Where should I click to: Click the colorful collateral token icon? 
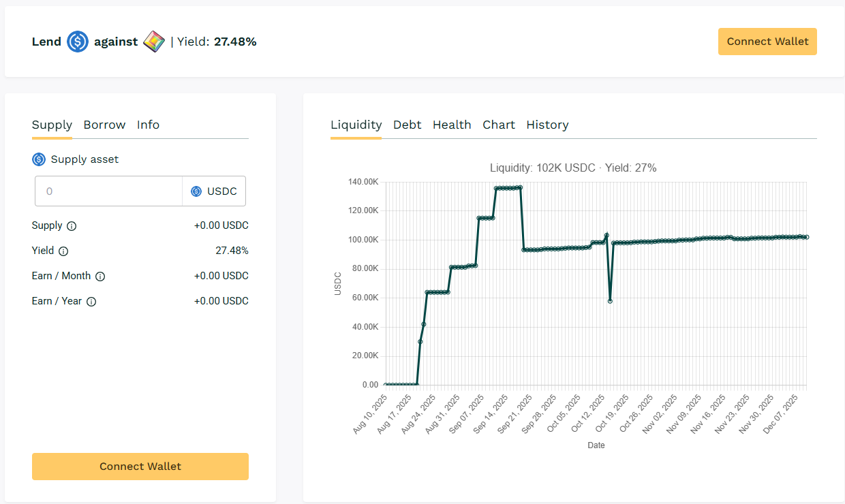pos(154,42)
